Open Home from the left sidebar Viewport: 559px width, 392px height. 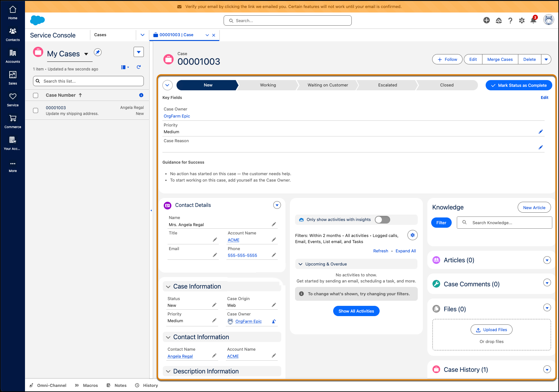coord(13,13)
